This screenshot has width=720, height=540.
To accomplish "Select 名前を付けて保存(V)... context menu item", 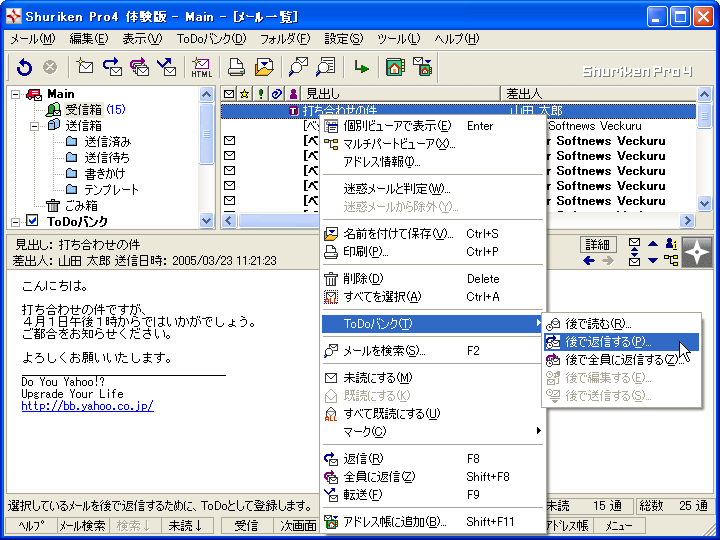I will (433, 234).
